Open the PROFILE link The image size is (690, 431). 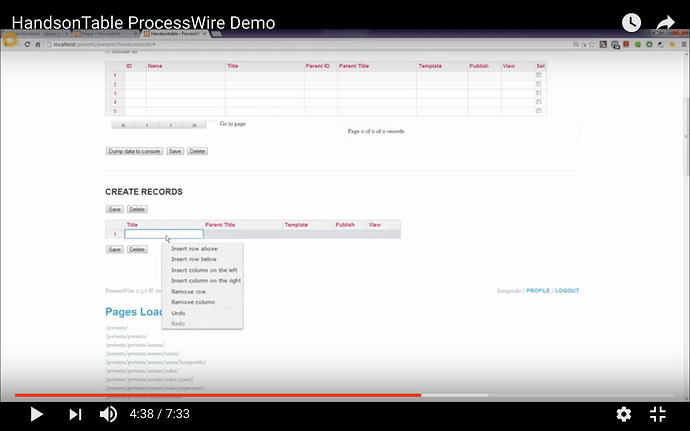(538, 291)
